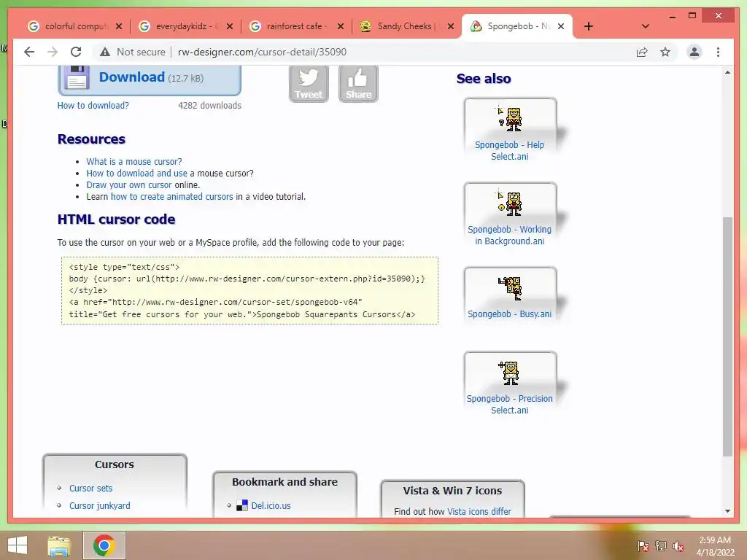
Task: Click the page scrollbar down arrow
Action: (x=727, y=511)
